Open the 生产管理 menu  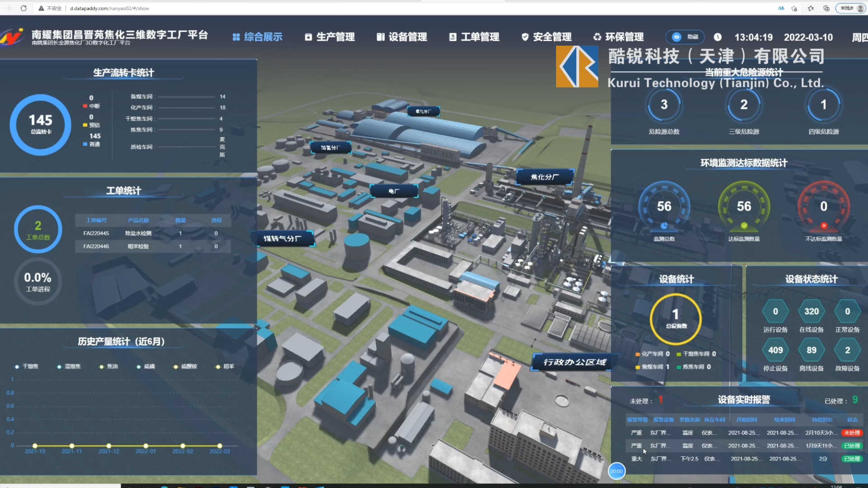tap(330, 37)
